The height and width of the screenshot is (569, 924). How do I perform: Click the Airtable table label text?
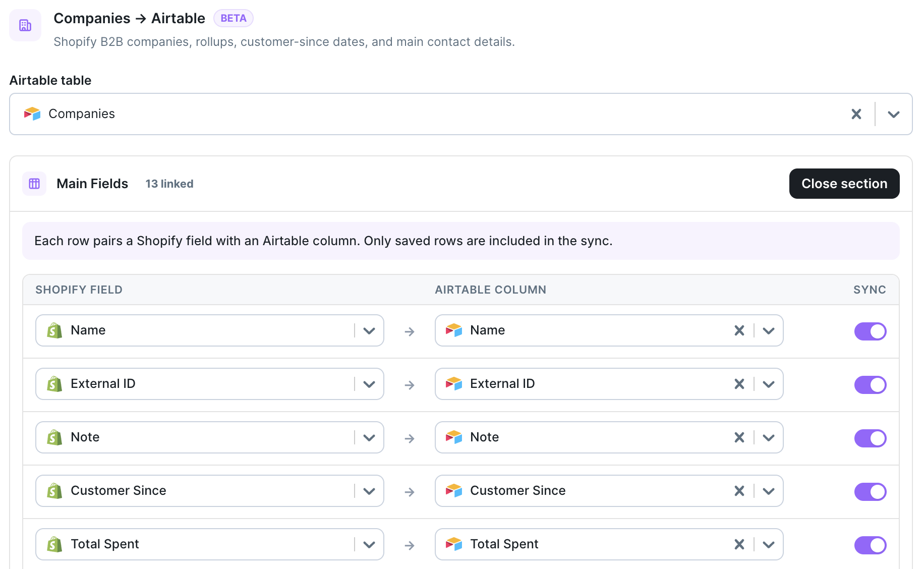50,80
